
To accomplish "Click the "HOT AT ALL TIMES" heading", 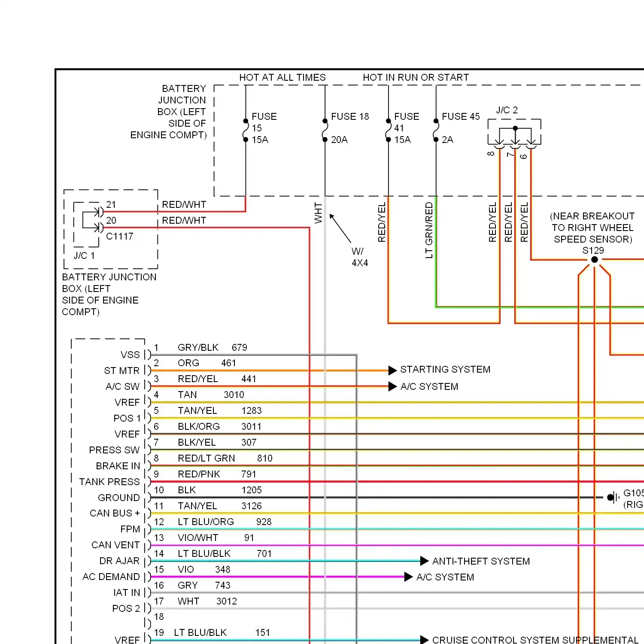I will tap(283, 78).
